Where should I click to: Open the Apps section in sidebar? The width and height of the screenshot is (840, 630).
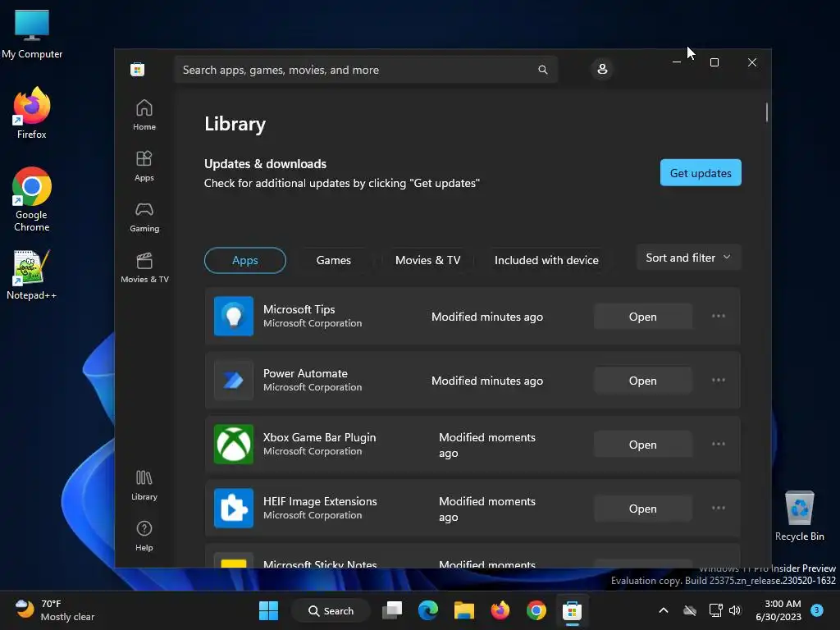click(x=144, y=166)
